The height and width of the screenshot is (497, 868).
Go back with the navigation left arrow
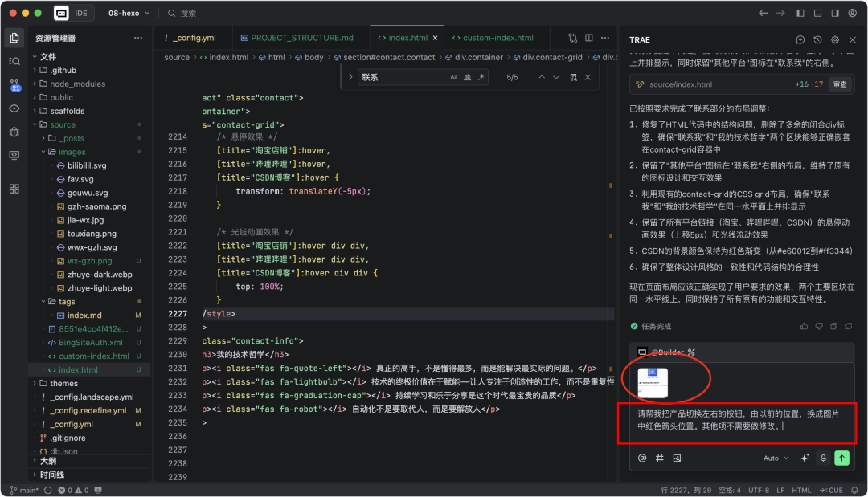coord(763,13)
